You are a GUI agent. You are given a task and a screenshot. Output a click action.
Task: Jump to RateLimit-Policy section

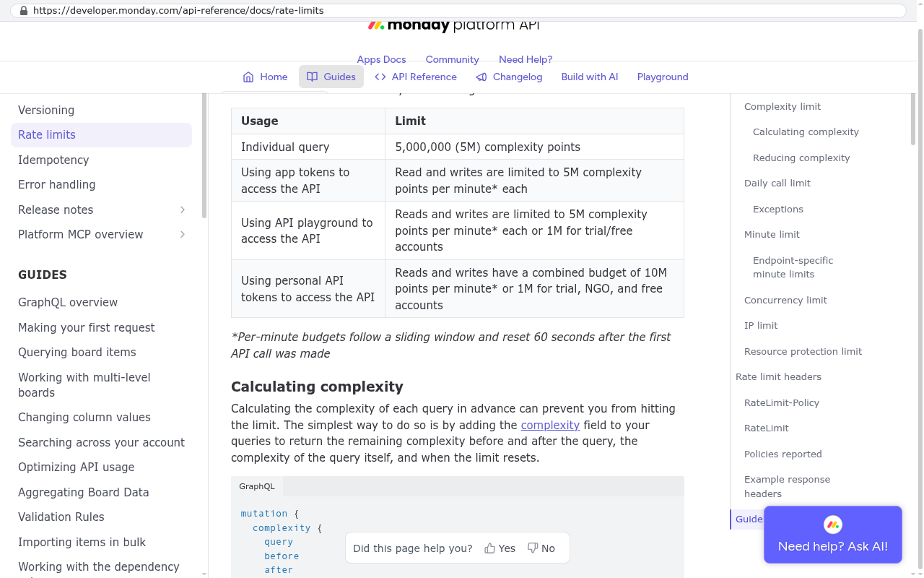click(782, 402)
